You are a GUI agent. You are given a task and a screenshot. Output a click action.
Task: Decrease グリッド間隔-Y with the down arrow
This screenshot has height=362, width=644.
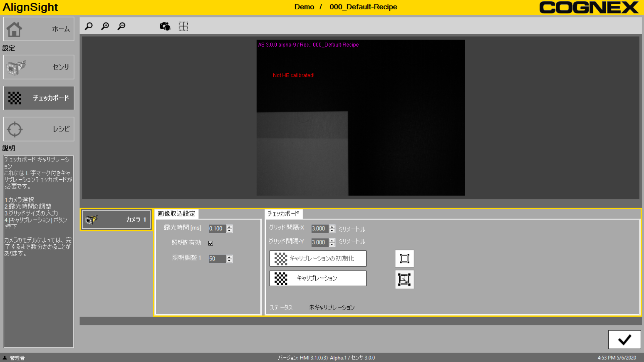332,244
